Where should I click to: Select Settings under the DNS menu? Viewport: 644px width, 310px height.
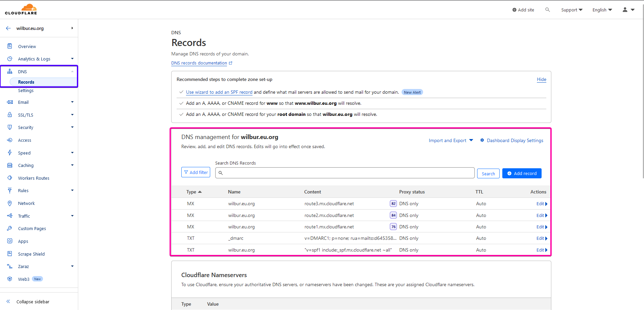click(26, 91)
